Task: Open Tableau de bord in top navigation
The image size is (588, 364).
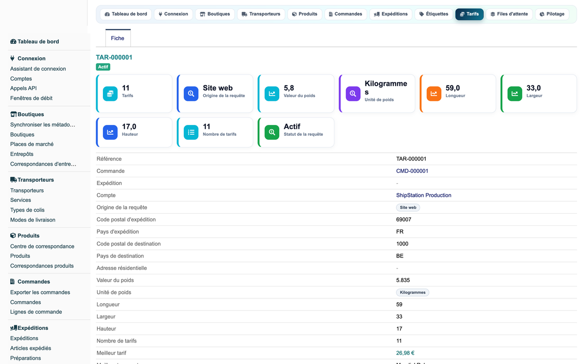Action: [x=126, y=14]
